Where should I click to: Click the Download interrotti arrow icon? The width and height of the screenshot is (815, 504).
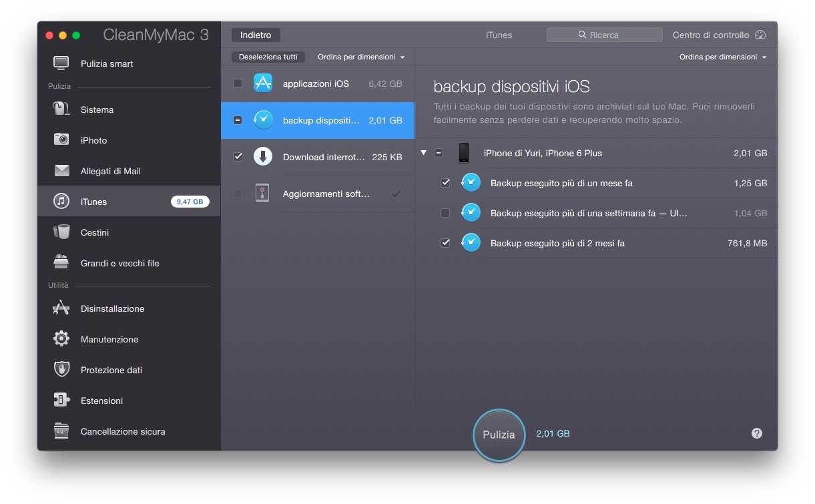click(x=263, y=157)
